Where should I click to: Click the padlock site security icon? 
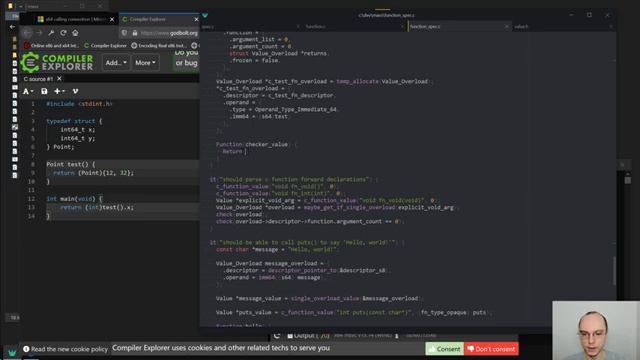point(135,33)
